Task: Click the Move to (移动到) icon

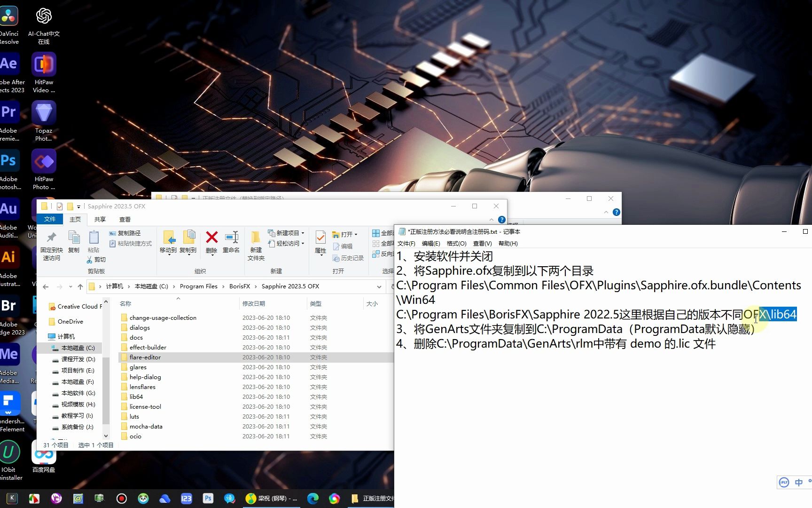Action: (168, 238)
